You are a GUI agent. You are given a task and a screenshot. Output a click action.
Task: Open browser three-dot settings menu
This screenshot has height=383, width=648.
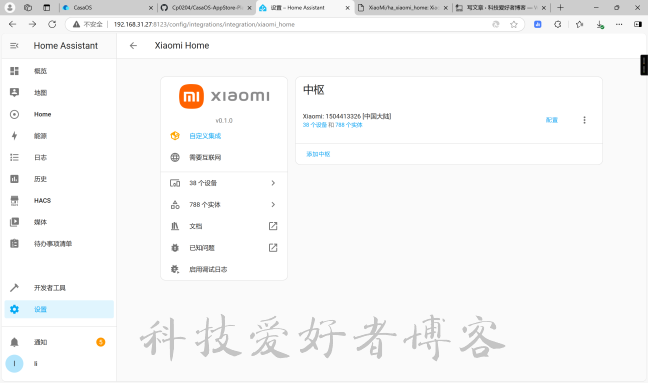619,24
